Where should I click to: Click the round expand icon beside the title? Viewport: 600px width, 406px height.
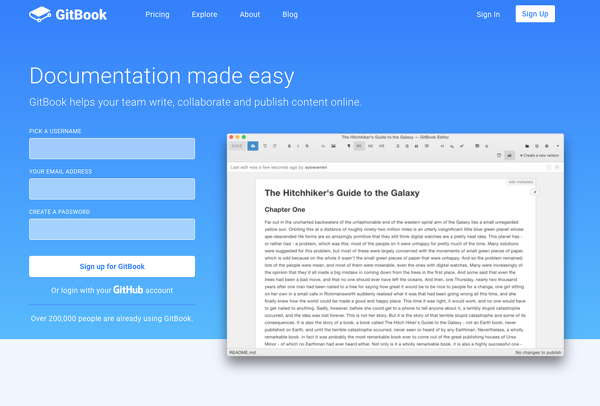click(535, 192)
